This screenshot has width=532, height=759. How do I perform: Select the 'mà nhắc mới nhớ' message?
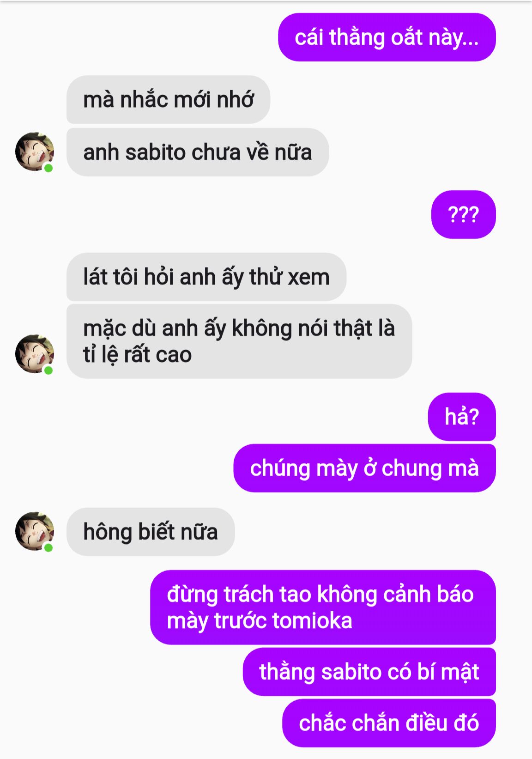(169, 100)
